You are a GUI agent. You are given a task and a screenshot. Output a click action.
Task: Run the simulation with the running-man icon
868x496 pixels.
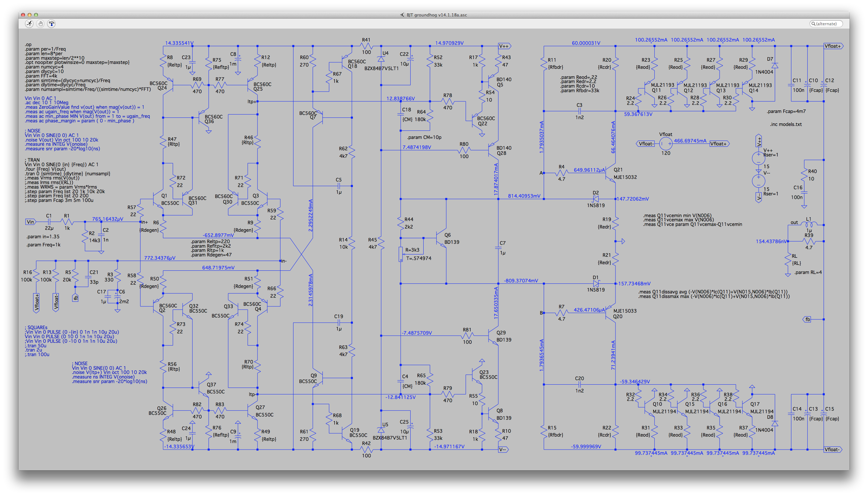tap(29, 23)
